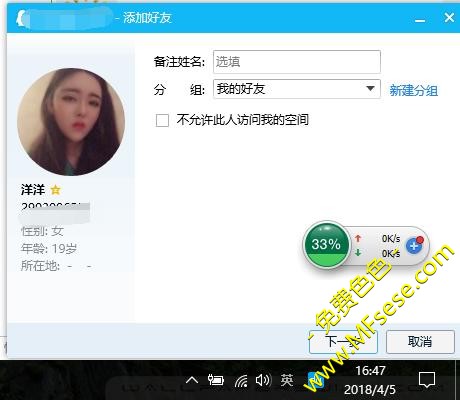Viewport: 460px width, 400px height.
Task: Minimize the 添加好友 window
Action: tap(420, 20)
